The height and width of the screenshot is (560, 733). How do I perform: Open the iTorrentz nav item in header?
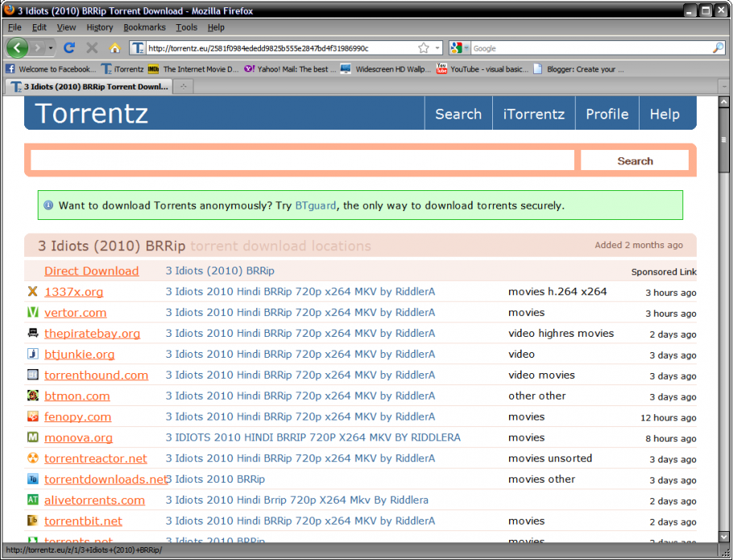click(x=534, y=114)
